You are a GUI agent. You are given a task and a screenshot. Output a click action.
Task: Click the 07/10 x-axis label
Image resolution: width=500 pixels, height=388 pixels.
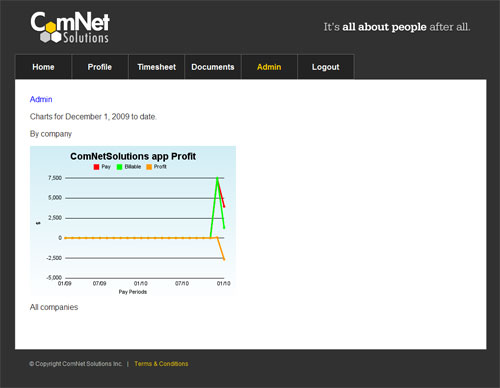(x=182, y=284)
